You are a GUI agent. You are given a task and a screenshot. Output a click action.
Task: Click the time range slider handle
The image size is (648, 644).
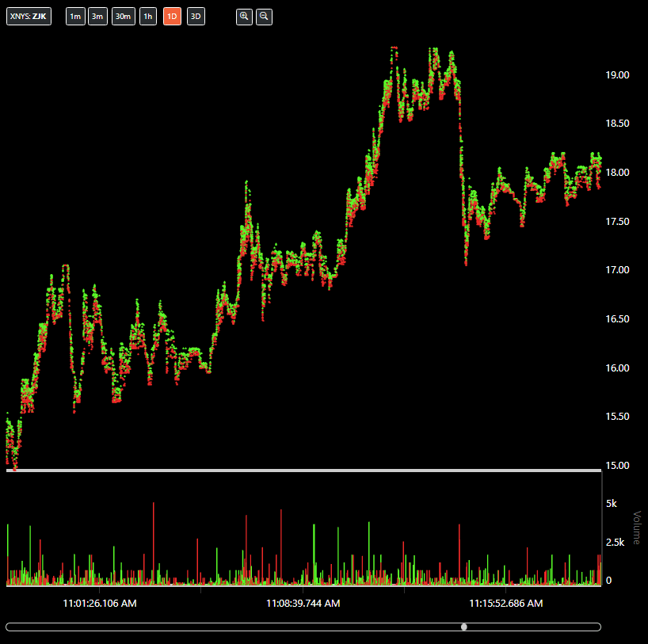(464, 627)
